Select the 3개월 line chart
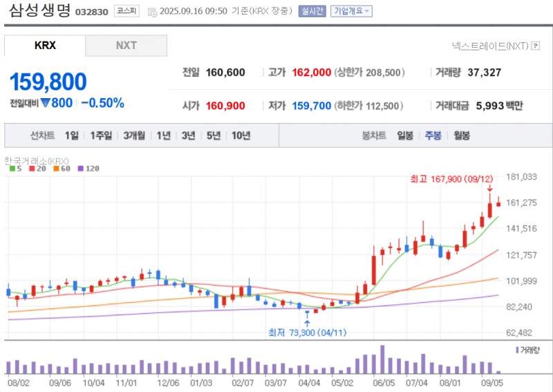Screen dimensions: 553x392 coord(134,136)
